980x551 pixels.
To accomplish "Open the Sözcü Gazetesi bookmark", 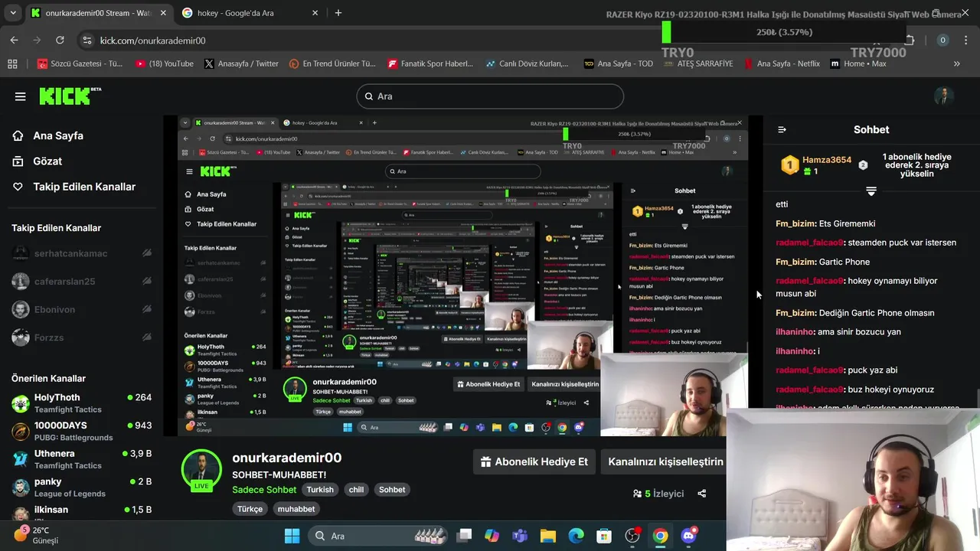I will tap(80, 64).
